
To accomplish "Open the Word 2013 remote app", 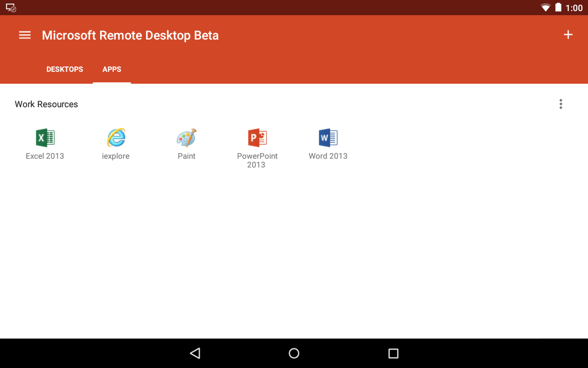I will (328, 144).
